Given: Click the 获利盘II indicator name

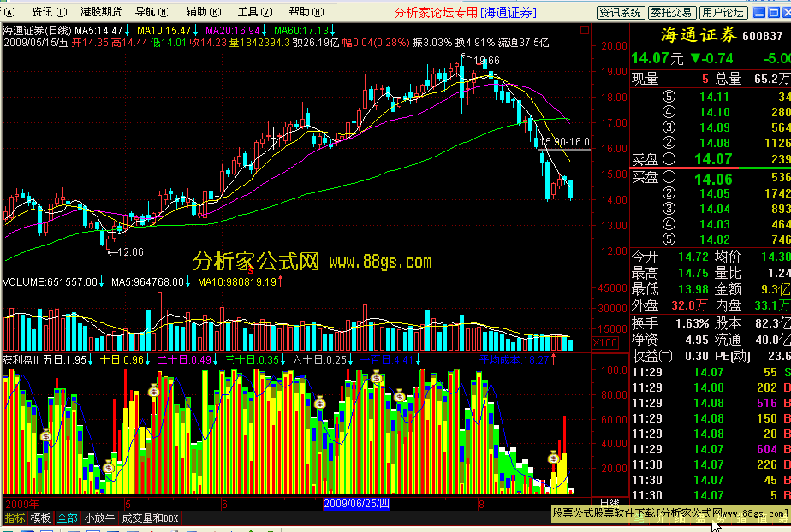Looking at the screenshot, I should point(21,360).
